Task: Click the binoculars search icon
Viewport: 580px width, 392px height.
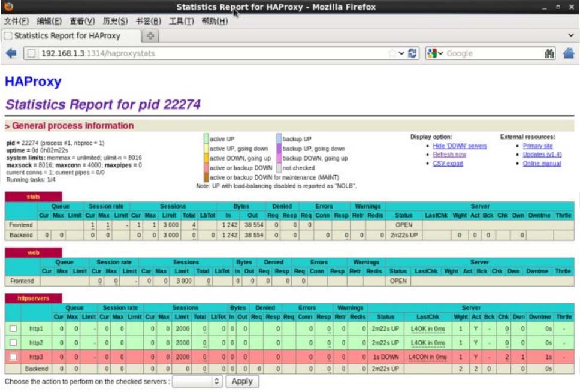Action: point(549,53)
